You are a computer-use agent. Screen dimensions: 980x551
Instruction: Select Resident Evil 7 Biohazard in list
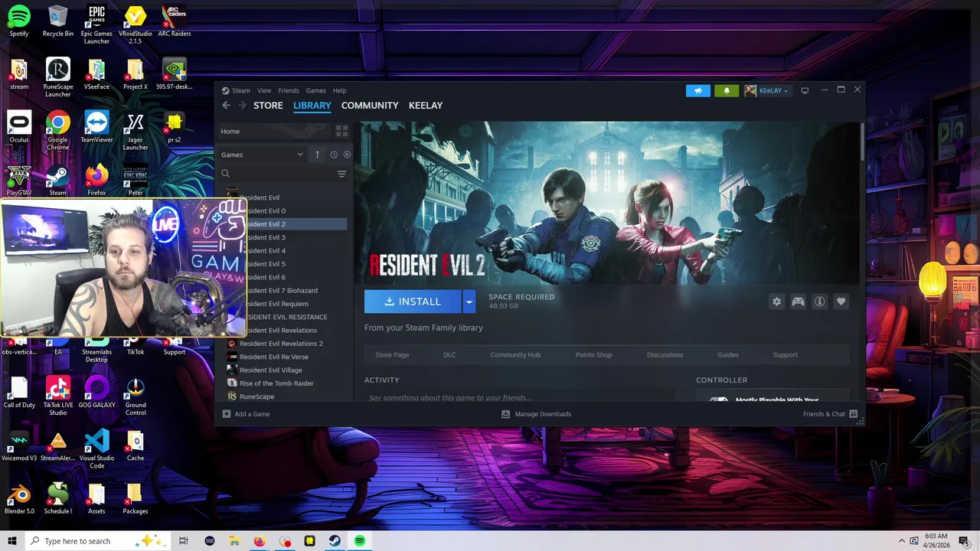(283, 290)
